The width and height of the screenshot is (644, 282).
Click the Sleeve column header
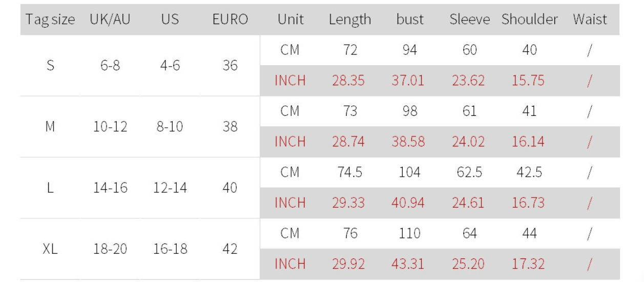(469, 20)
